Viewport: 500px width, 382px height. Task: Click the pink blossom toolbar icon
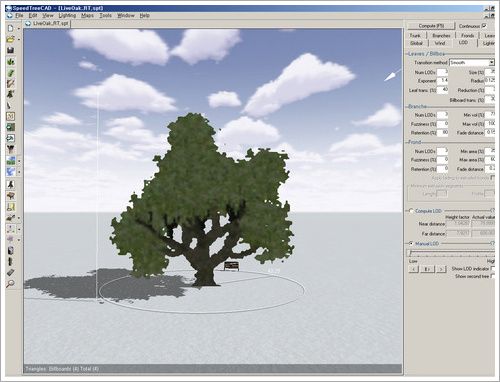pyautogui.click(x=11, y=239)
